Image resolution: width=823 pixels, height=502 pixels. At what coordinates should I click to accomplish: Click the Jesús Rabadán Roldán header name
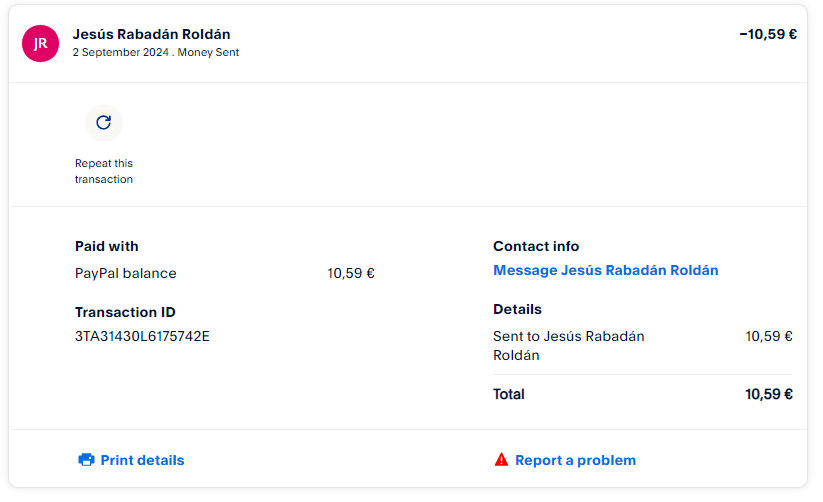coord(151,34)
